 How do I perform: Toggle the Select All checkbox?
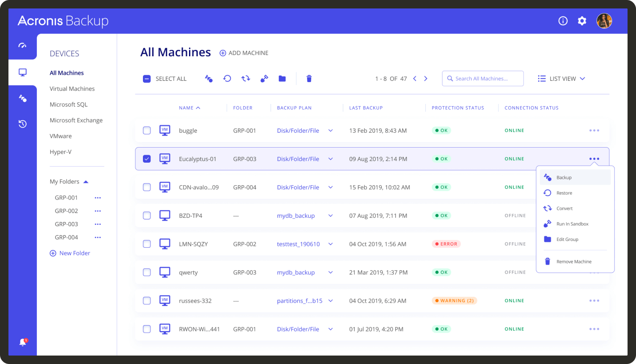tap(147, 79)
